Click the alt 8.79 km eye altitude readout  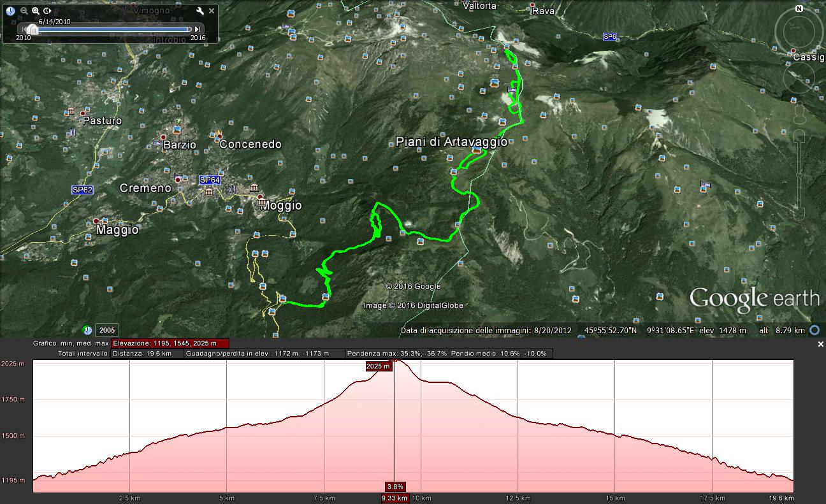782,331
